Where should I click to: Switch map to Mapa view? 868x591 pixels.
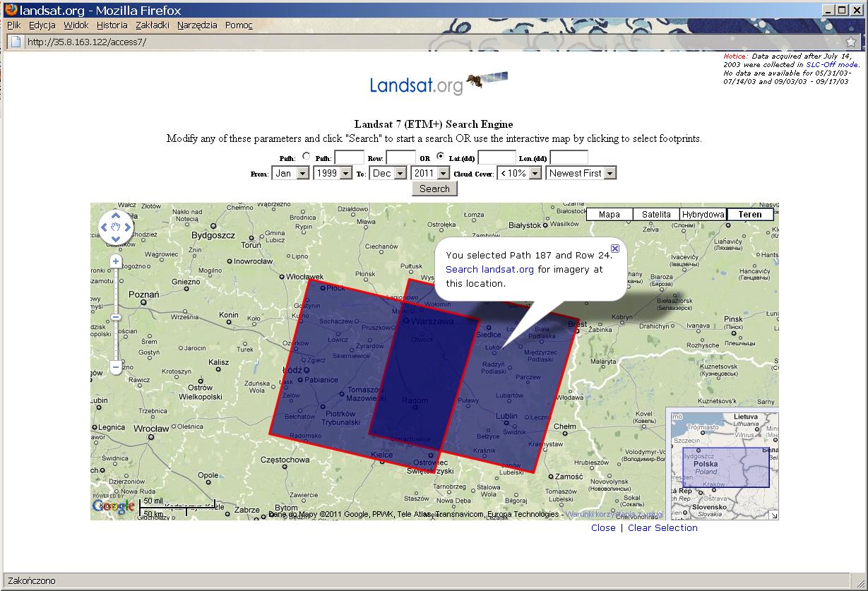click(x=610, y=215)
